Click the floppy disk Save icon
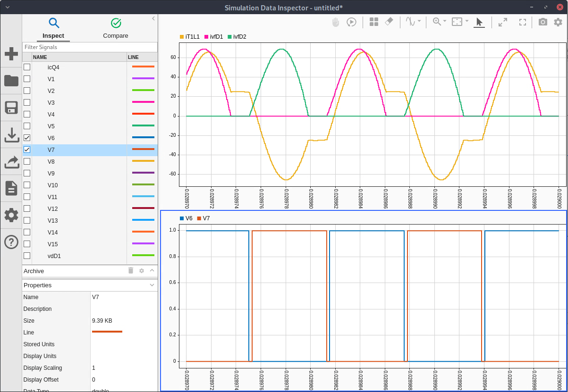Viewport: 568px width, 392px height. [x=11, y=108]
